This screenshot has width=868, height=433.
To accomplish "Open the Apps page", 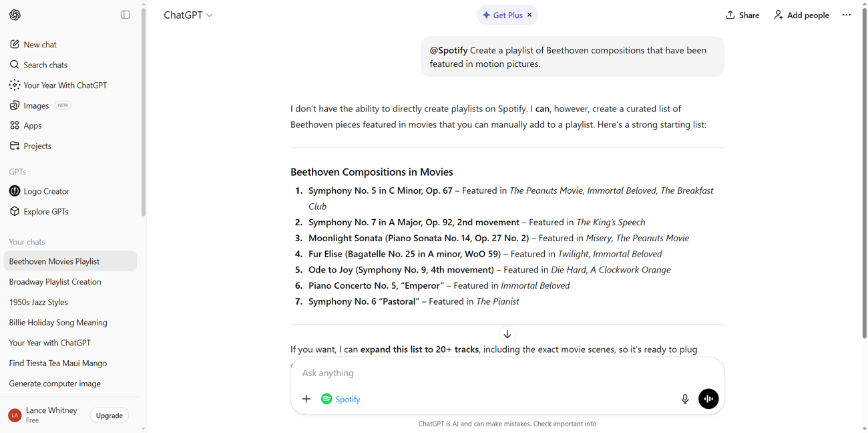I will (x=32, y=126).
